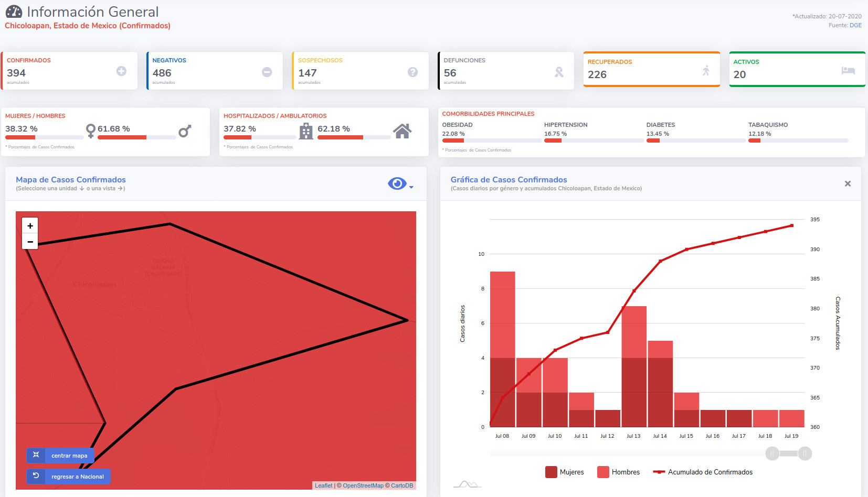Select the Confirmados card showing 394
The width and height of the screenshot is (868, 497).
[69, 71]
